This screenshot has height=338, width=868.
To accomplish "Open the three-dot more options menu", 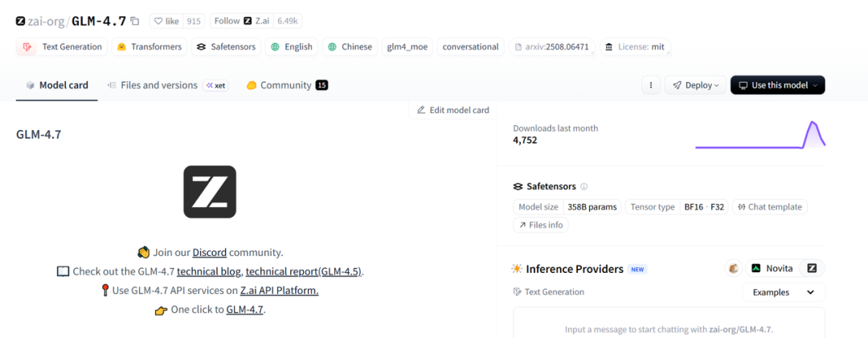I will pyautogui.click(x=651, y=85).
